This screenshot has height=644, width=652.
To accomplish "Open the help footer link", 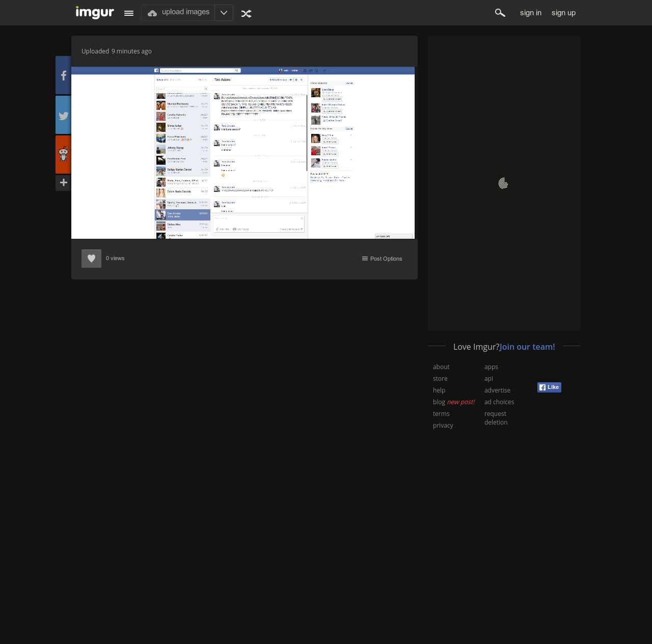I will (x=439, y=390).
